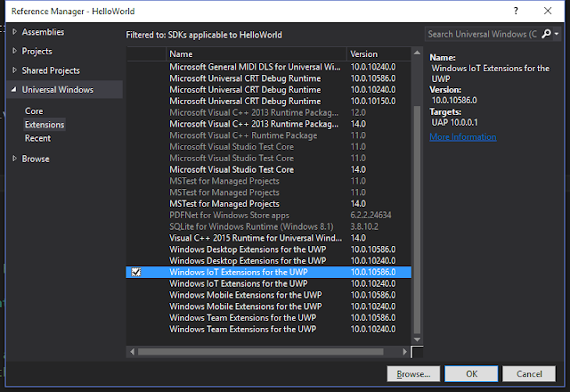Confirm with the OK button
Image resolution: width=570 pixels, height=392 pixels.
point(471,374)
